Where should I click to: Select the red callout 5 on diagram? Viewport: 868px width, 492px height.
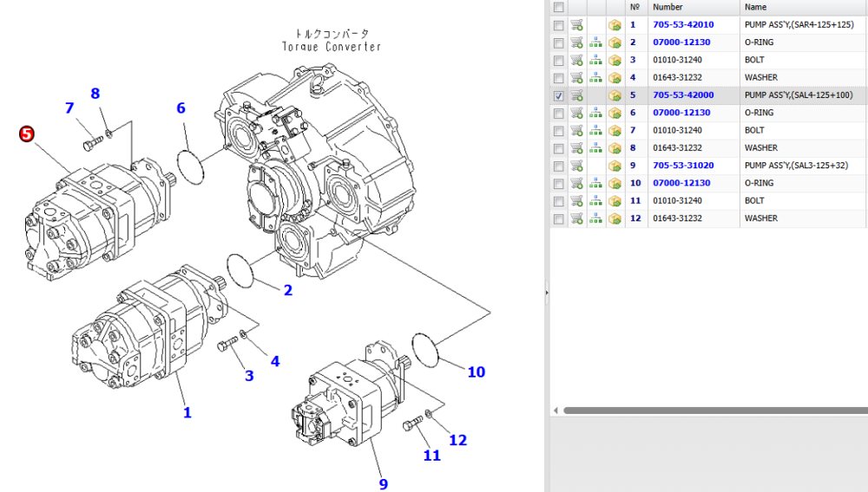(x=27, y=134)
